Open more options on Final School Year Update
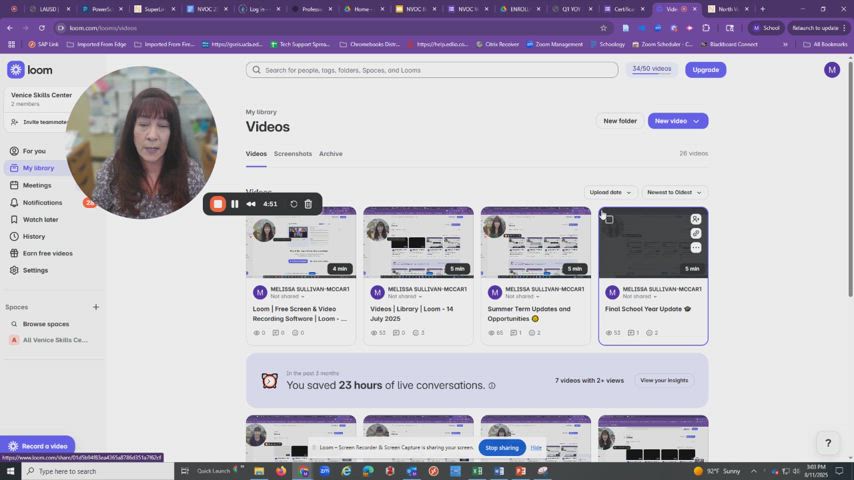Image resolution: width=854 pixels, height=480 pixels. click(x=696, y=247)
